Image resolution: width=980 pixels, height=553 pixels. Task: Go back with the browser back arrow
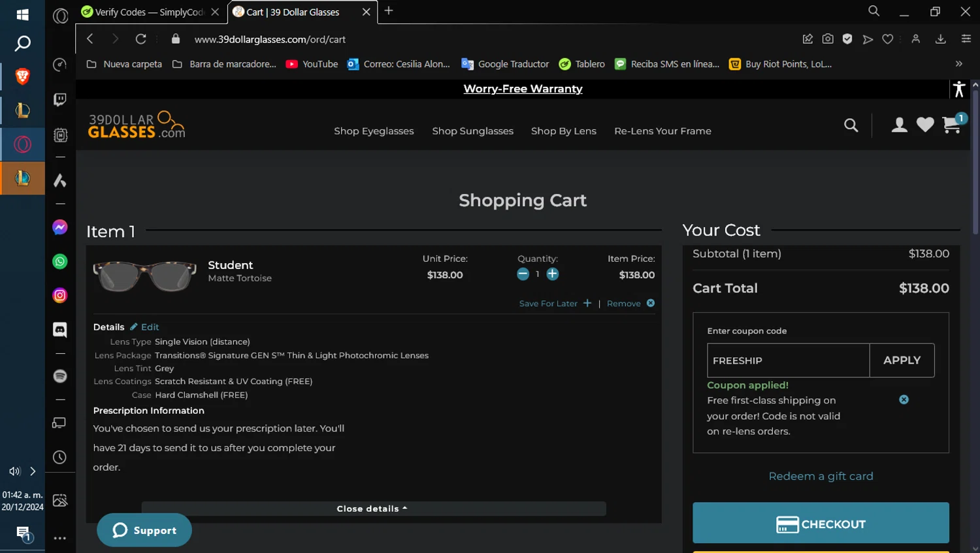pyautogui.click(x=90, y=39)
